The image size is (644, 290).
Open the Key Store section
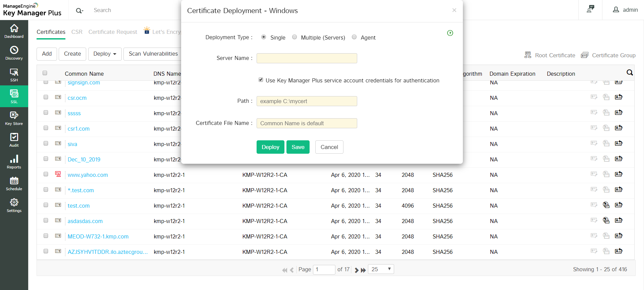pos(14,118)
